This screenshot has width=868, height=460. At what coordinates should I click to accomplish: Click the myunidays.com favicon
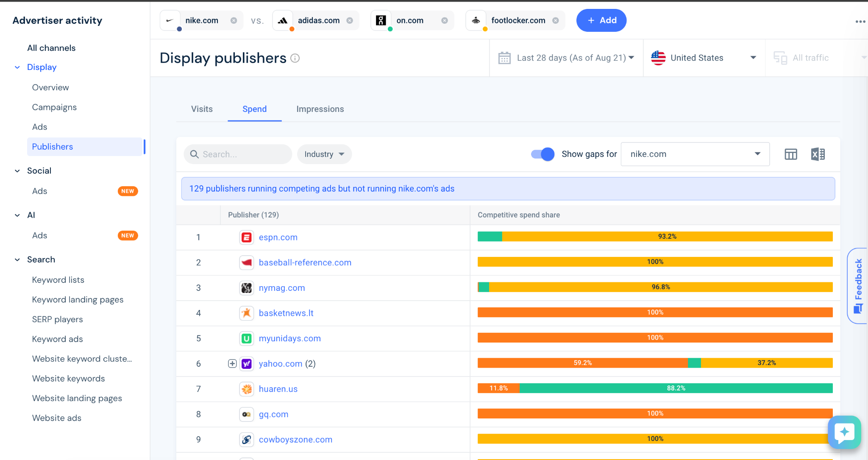coord(247,338)
